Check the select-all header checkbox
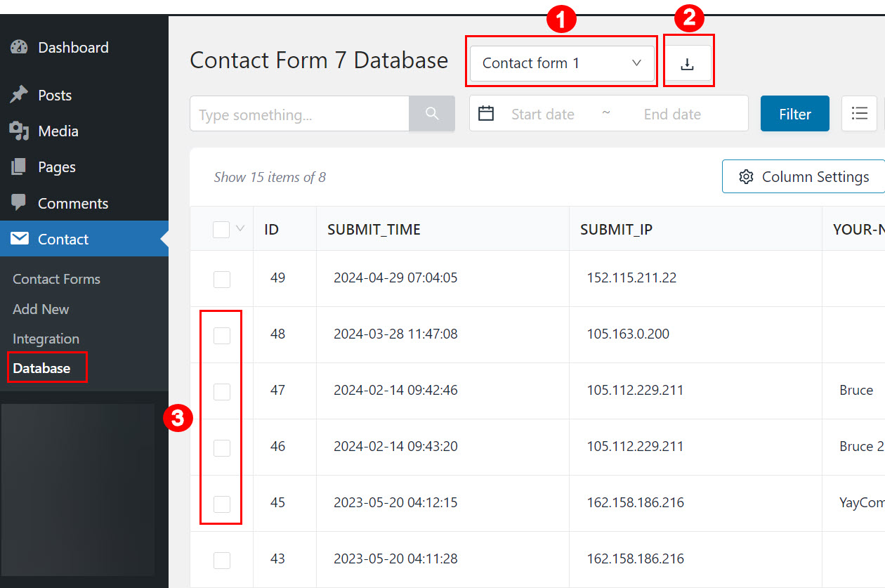885x588 pixels. click(x=221, y=229)
